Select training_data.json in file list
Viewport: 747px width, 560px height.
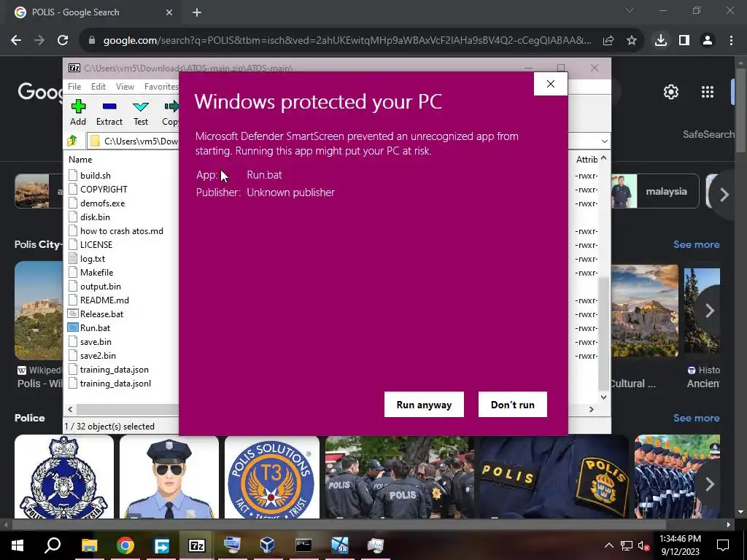click(x=115, y=370)
